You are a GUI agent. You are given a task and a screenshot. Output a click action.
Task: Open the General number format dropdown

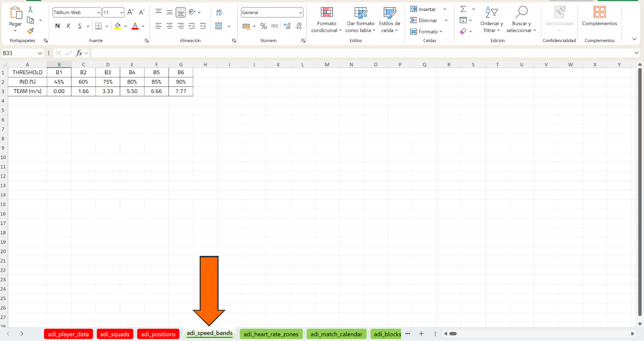300,13
